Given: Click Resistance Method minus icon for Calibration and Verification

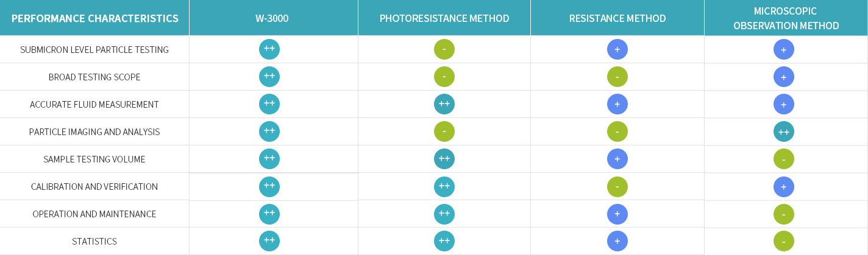Looking at the screenshot, I should point(617,186).
